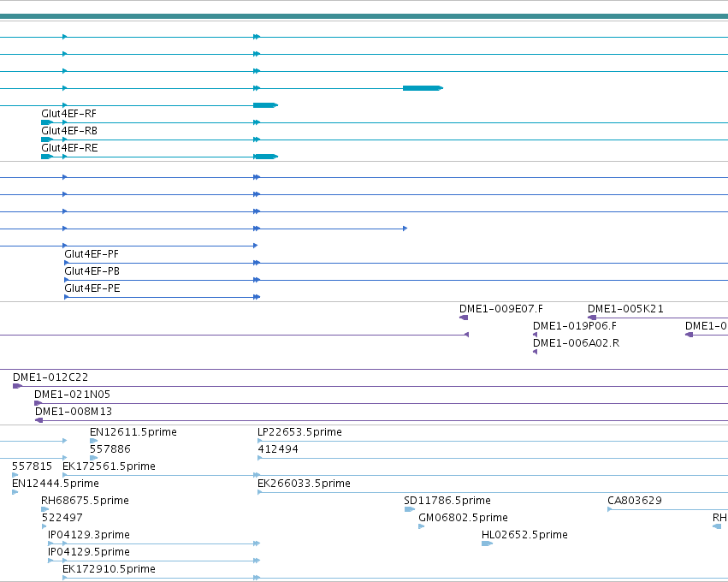Select the Glut4EF-PE protein label
The height and width of the screenshot is (582, 728).
92,288
